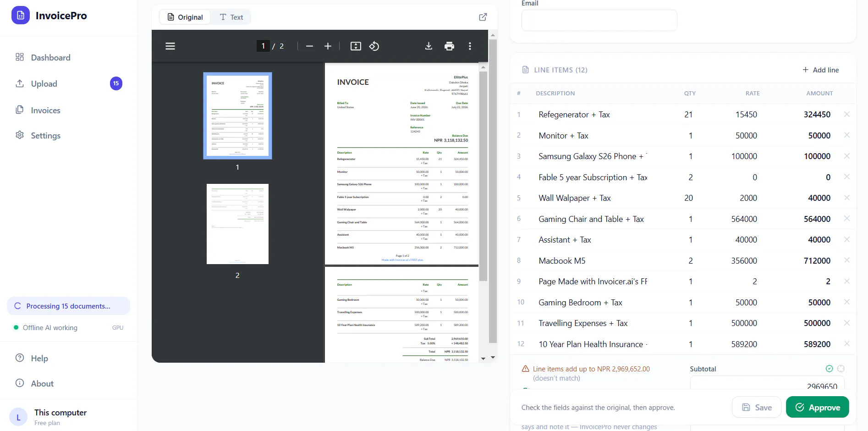Zoom out of the PDF document
This screenshot has width=868, height=431.
[309, 46]
